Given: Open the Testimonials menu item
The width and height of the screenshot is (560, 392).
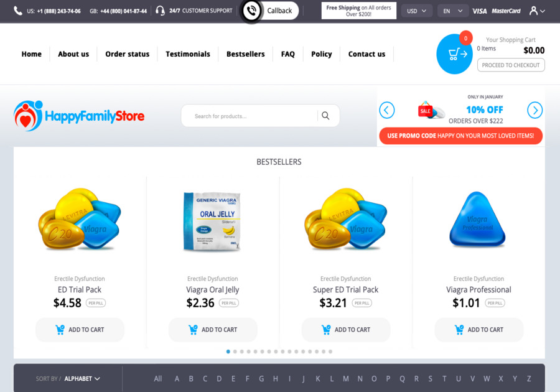Looking at the screenshot, I should (188, 54).
